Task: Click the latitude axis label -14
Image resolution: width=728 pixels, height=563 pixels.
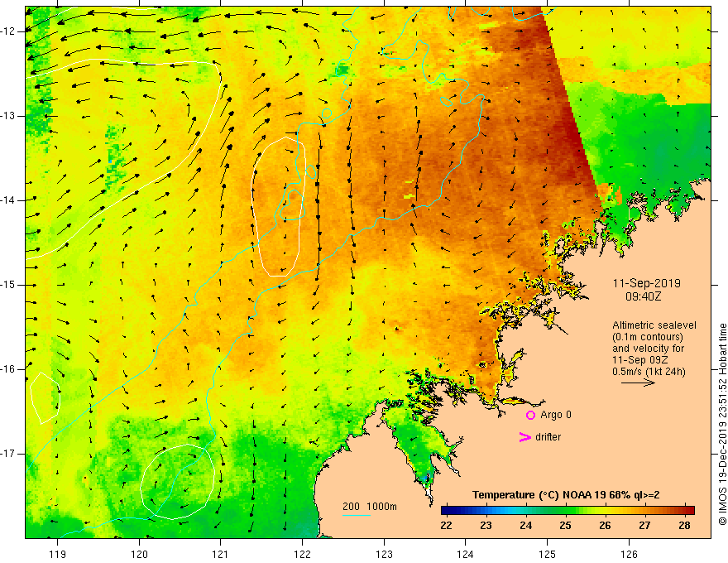Action: pyautogui.click(x=8, y=200)
